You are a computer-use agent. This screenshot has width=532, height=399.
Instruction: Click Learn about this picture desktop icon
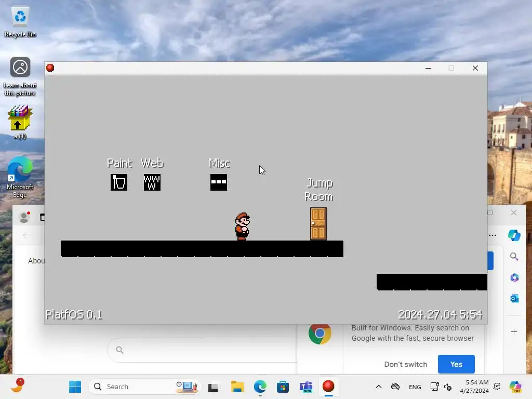(20, 77)
